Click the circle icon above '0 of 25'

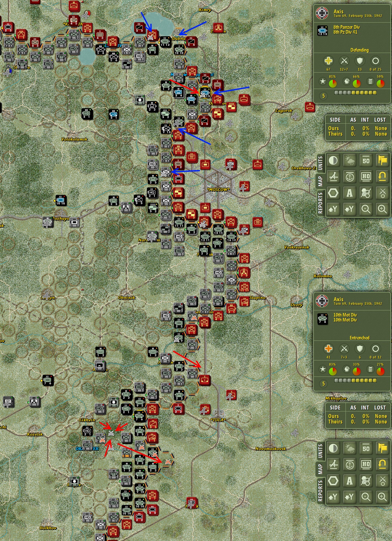pos(375,61)
